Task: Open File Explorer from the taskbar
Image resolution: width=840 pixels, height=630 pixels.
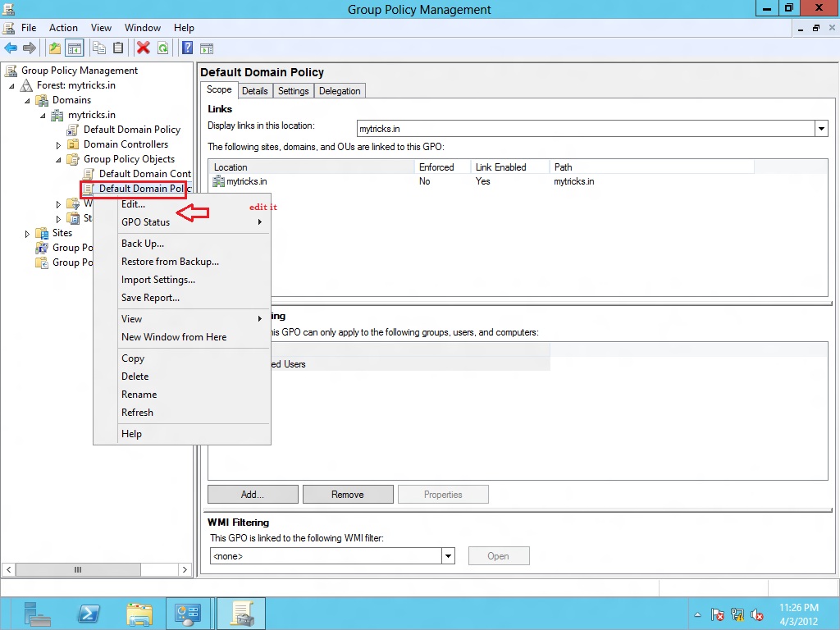Action: [x=139, y=614]
